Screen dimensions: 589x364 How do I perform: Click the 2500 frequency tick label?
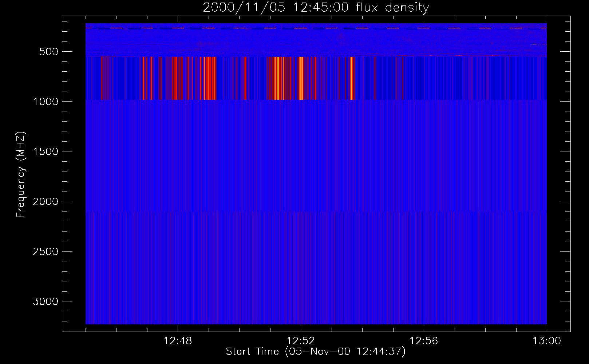click(45, 252)
